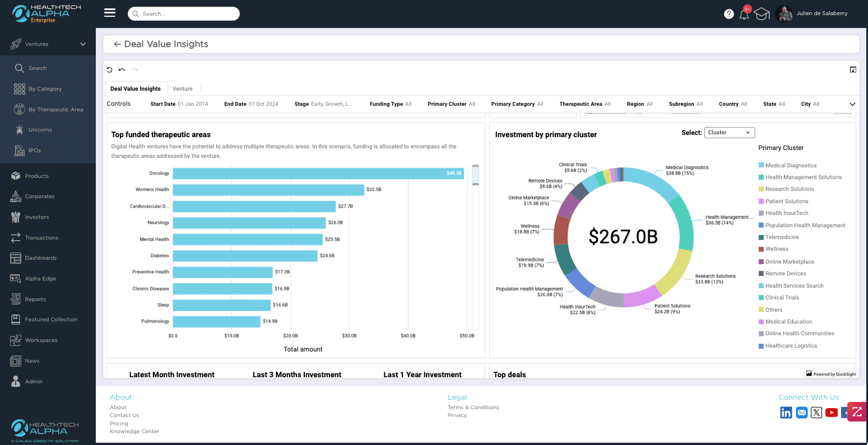Click Telemedicine legend swatch

(x=761, y=237)
